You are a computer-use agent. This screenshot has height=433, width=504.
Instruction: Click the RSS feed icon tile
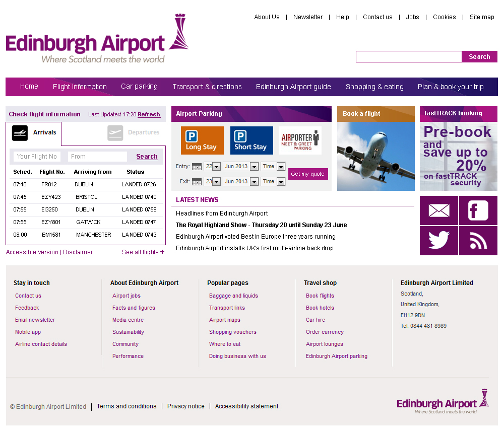478,241
